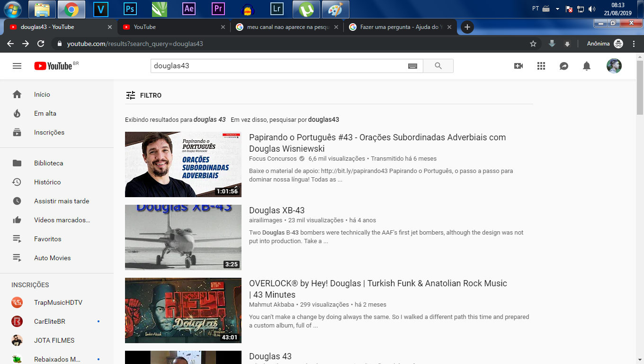
Task: Open the notifications bell
Action: pos(587,66)
